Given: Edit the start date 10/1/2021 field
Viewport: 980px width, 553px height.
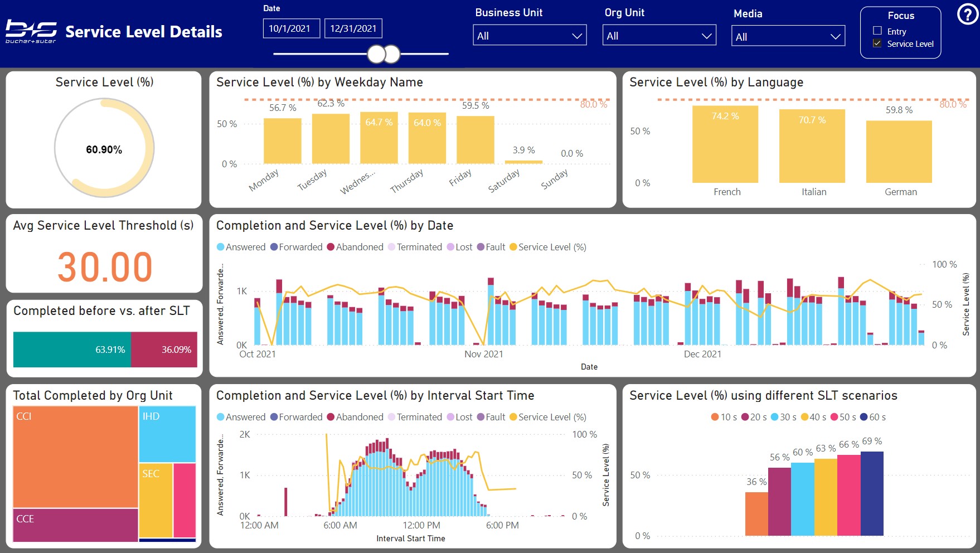Looking at the screenshot, I should tap(292, 28).
